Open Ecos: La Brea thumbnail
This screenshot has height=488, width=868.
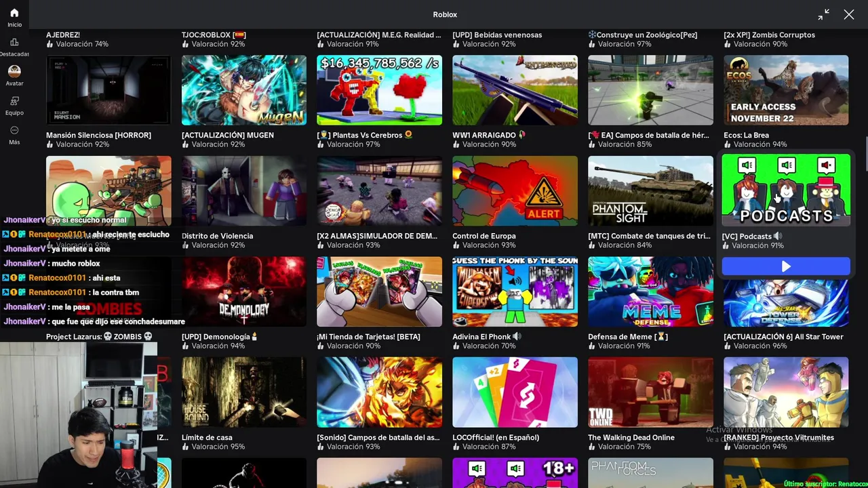pos(786,90)
